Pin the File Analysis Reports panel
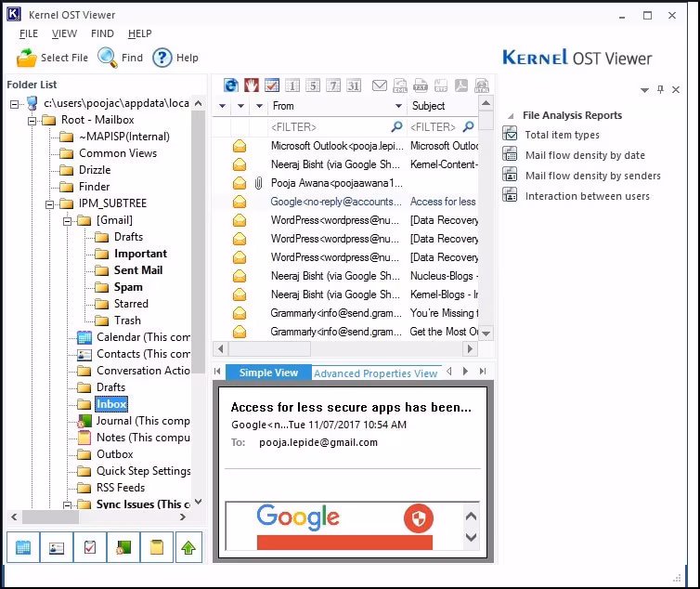The width and height of the screenshot is (700, 589). [660, 89]
